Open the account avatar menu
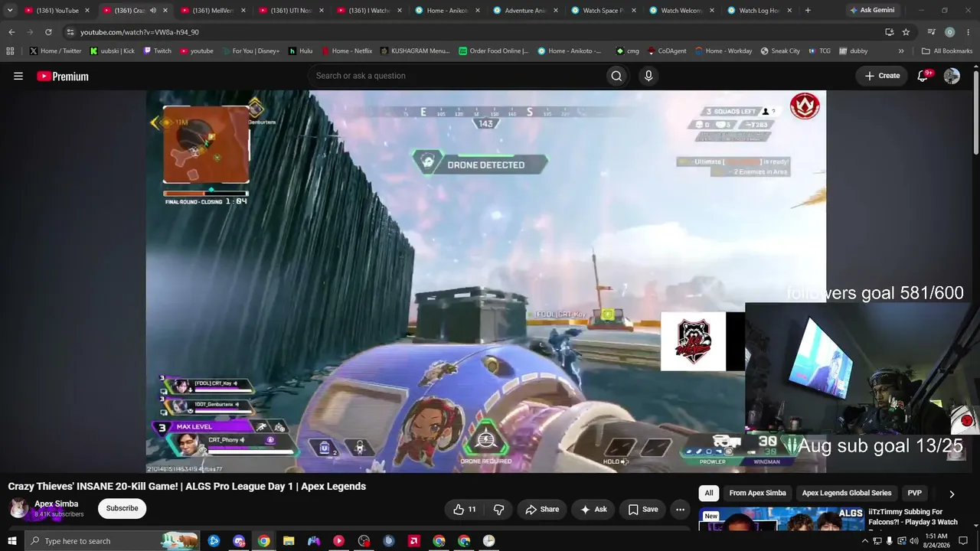The height and width of the screenshot is (551, 980). click(x=952, y=76)
